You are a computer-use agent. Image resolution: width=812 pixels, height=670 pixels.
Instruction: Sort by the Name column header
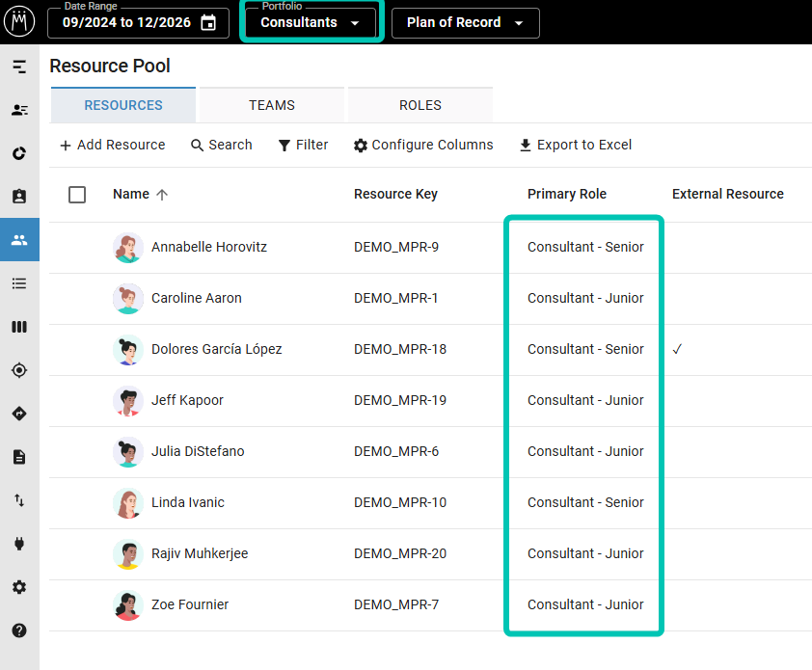tap(141, 194)
